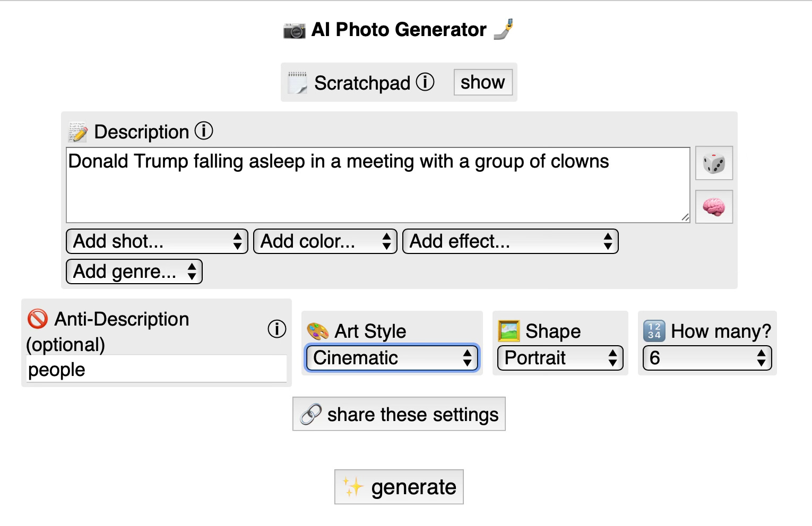Click the Shape picture icon

508,331
